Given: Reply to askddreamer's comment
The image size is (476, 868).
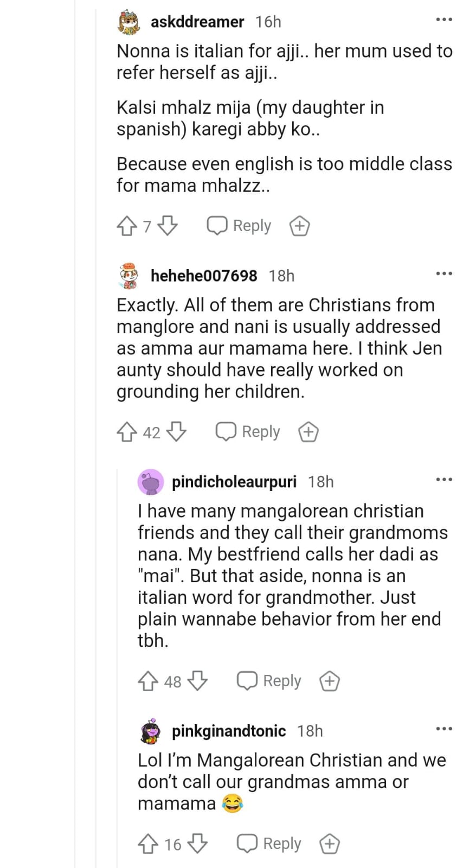Looking at the screenshot, I should pos(239,226).
